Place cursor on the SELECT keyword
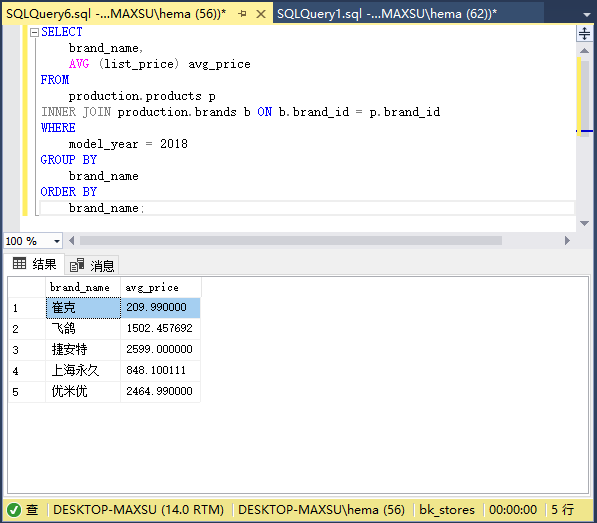The image size is (597, 523). click(x=62, y=32)
